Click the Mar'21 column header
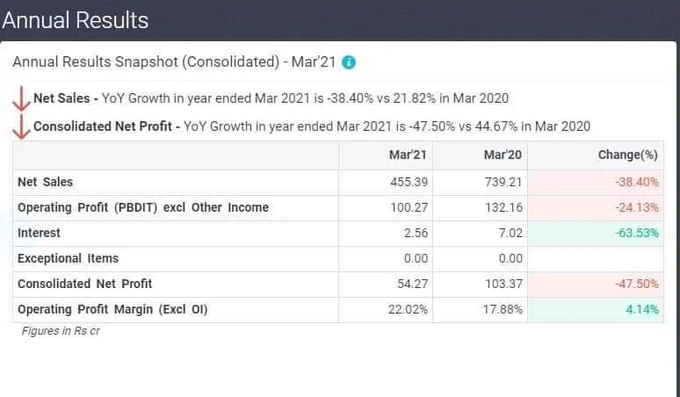 408,155
